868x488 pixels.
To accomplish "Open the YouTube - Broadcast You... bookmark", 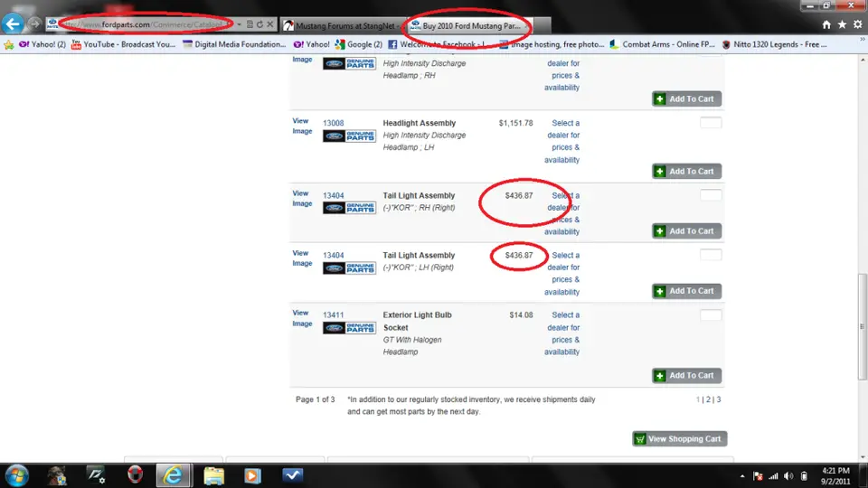I will (124, 44).
